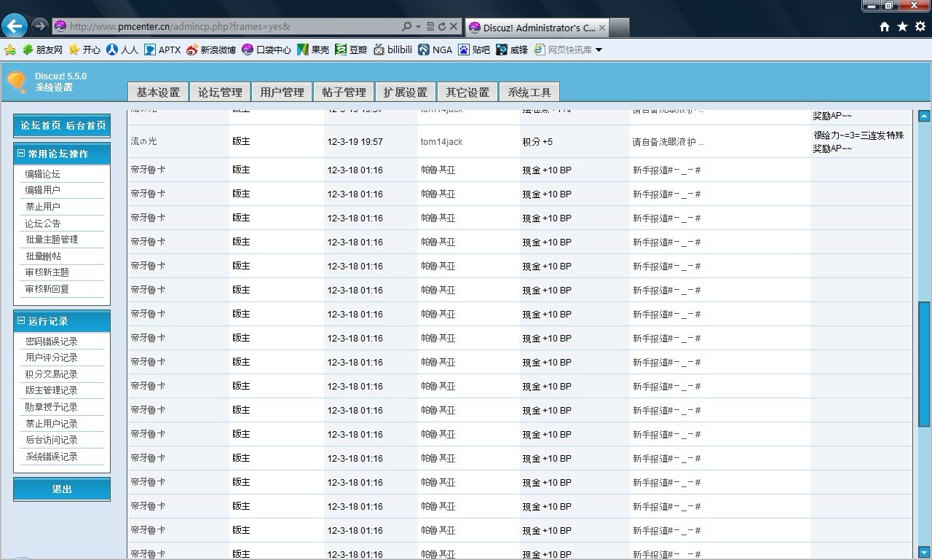Open the APTX bookmark
The image size is (932, 560).
[x=162, y=50]
